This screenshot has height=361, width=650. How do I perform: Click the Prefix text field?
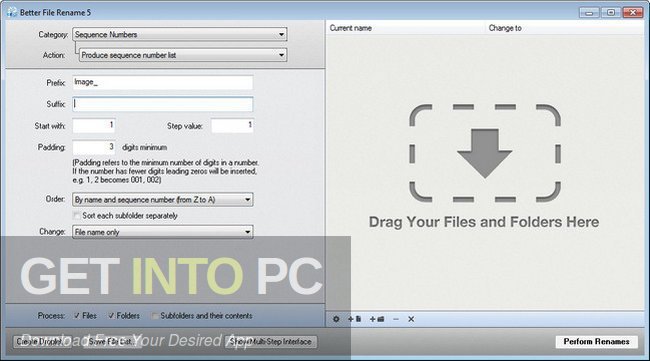tap(162, 82)
